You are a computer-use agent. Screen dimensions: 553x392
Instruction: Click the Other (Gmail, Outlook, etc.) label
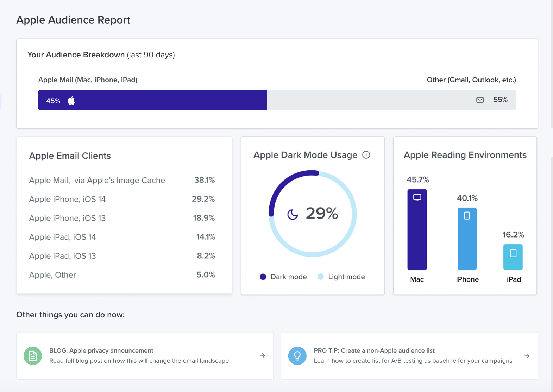coord(471,80)
